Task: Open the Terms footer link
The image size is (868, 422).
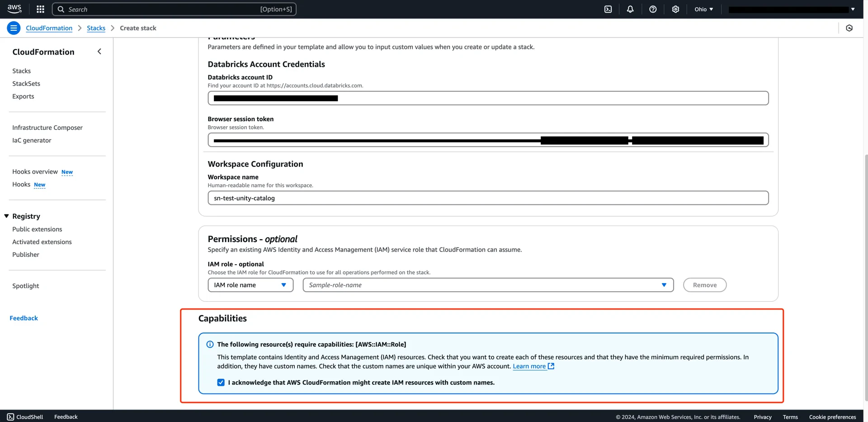Action: 790,417
